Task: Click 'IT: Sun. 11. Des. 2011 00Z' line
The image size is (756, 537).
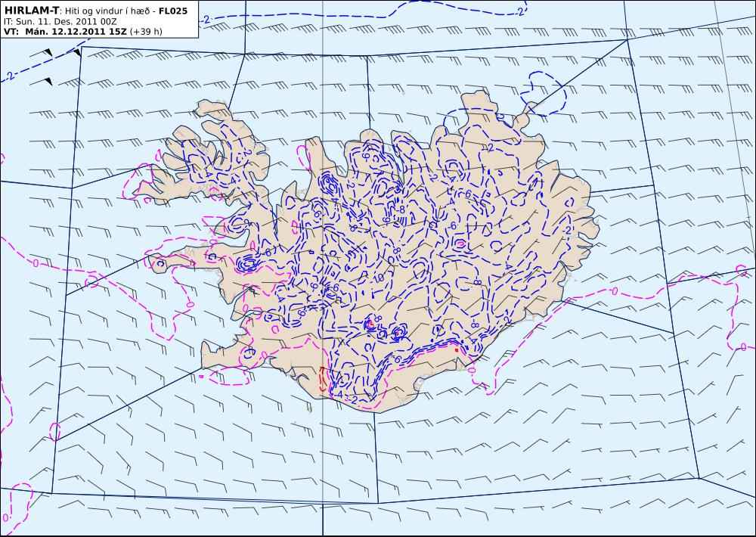Action: (60, 22)
